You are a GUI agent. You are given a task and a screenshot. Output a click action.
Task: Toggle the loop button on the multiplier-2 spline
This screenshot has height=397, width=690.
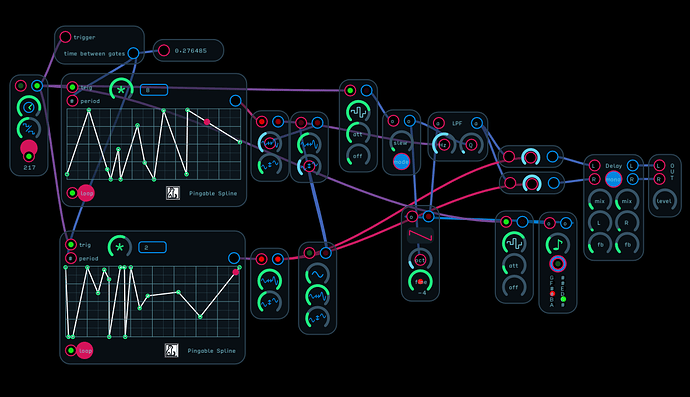pos(85,351)
